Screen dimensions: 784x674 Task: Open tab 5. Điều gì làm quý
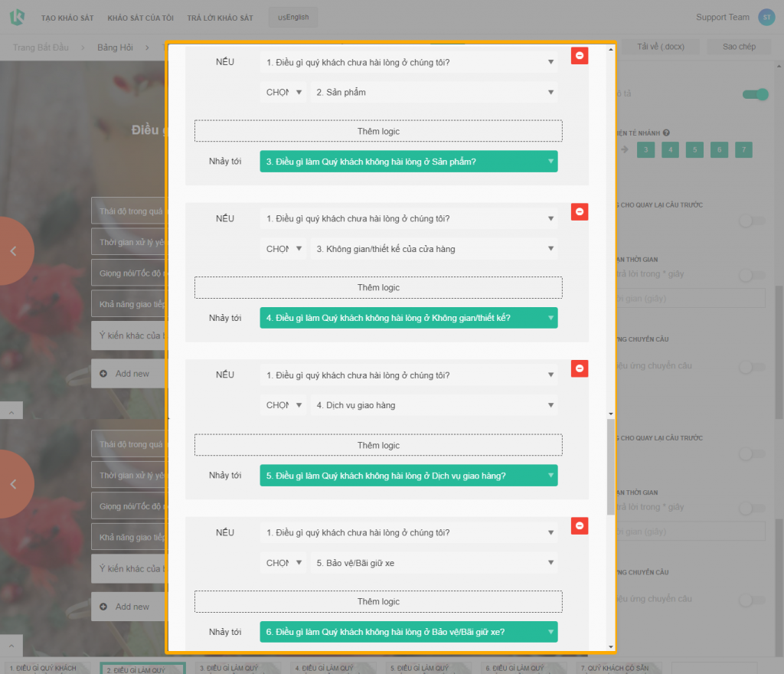(x=428, y=668)
